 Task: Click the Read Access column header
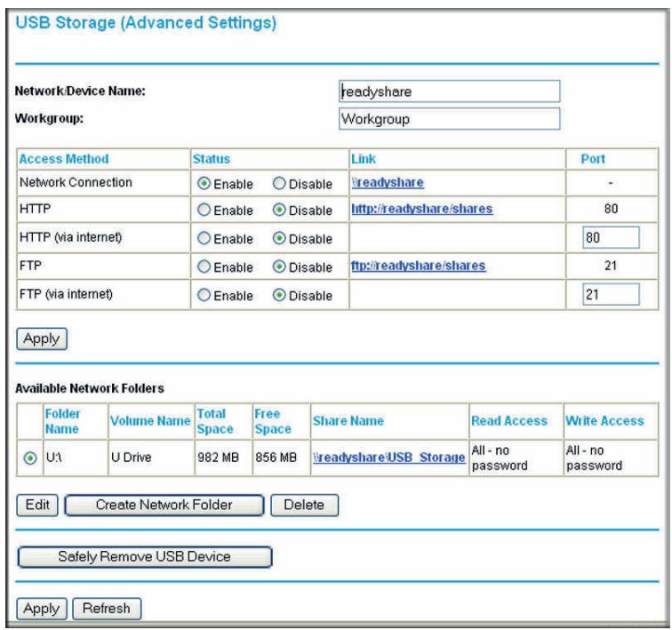[509, 421]
